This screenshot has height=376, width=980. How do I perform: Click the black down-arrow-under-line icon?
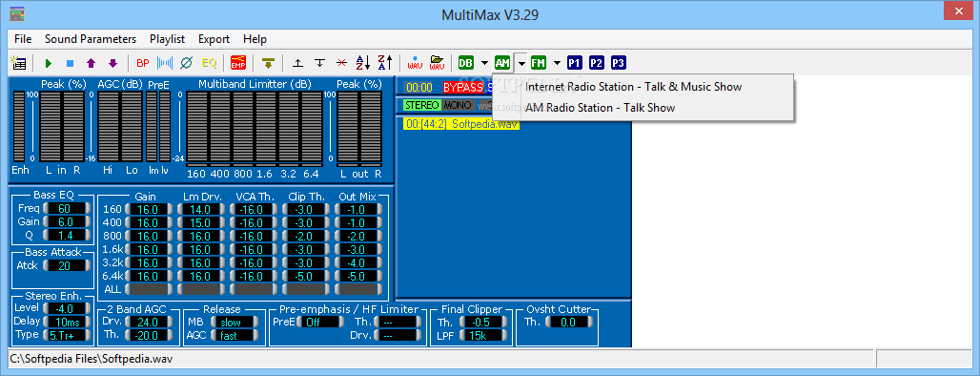point(320,63)
